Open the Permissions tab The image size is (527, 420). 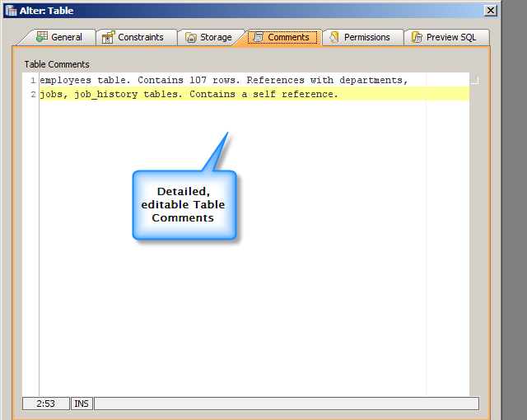pyautogui.click(x=363, y=37)
